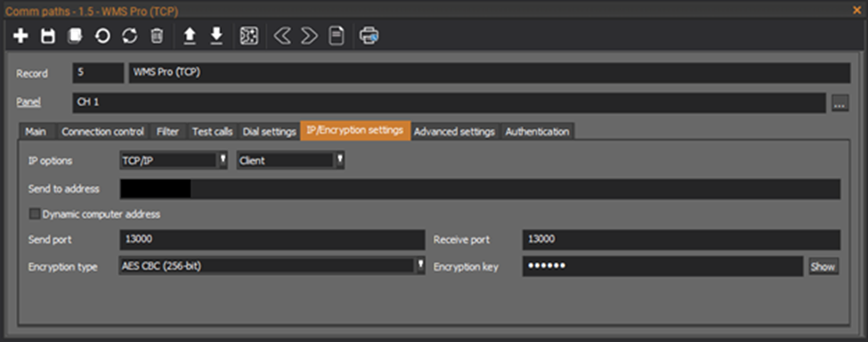
Task: Click the upload arrow icon
Action: pos(190,37)
